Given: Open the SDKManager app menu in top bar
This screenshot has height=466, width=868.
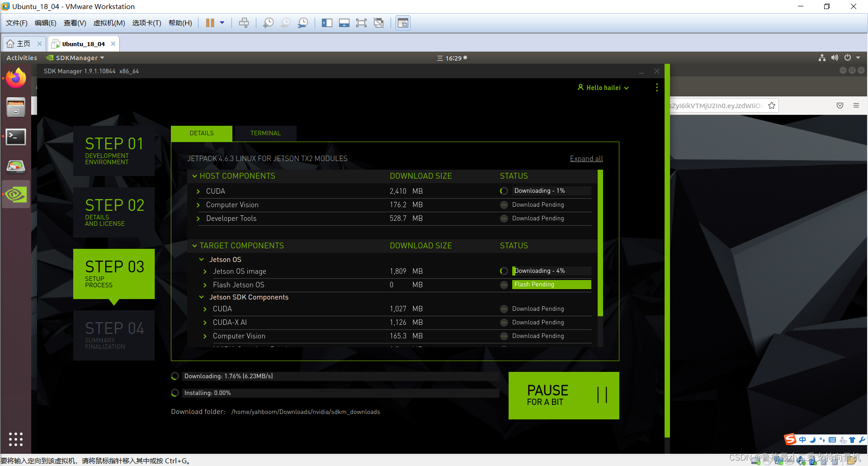Looking at the screenshot, I should tap(75, 58).
